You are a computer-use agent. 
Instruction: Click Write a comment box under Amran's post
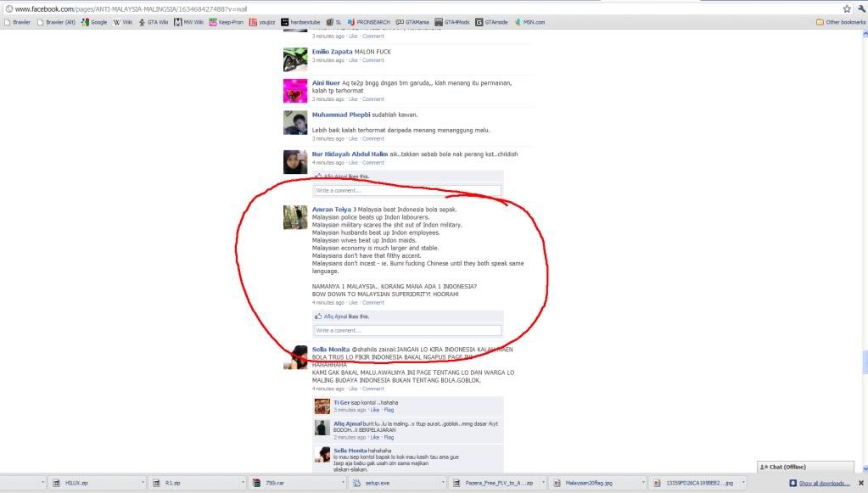point(407,330)
